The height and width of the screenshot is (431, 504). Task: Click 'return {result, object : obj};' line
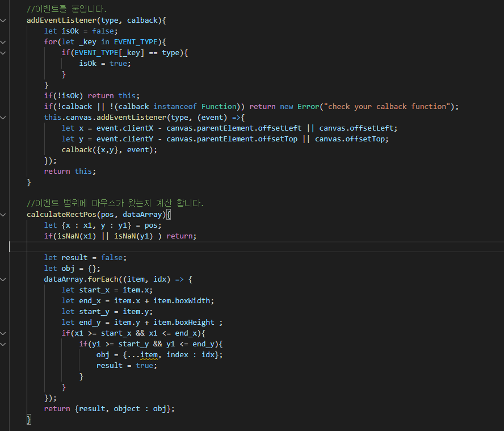pos(110,409)
